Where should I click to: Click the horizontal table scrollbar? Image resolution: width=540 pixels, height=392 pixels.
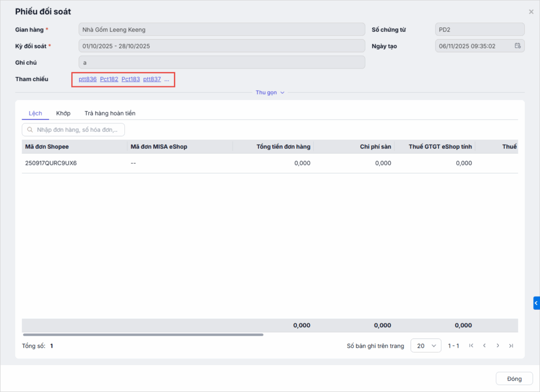[x=142, y=335]
